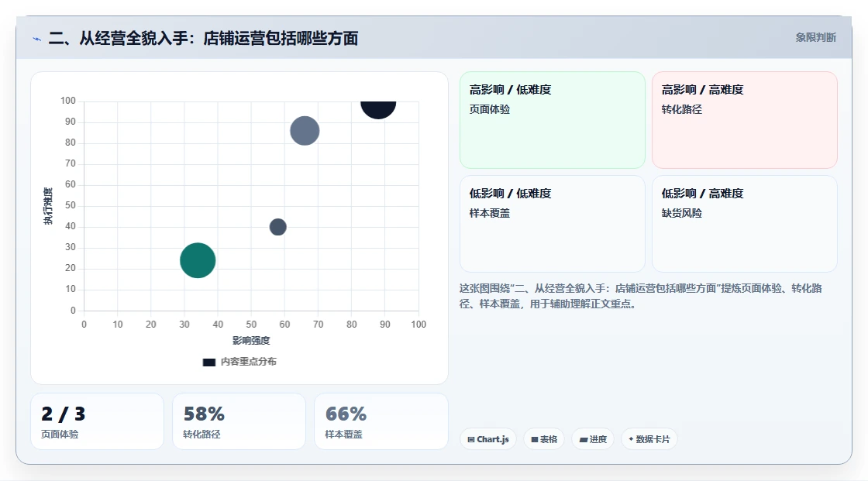Click the 缺货风险 text
Image resolution: width=868 pixels, height=481 pixels.
click(681, 213)
